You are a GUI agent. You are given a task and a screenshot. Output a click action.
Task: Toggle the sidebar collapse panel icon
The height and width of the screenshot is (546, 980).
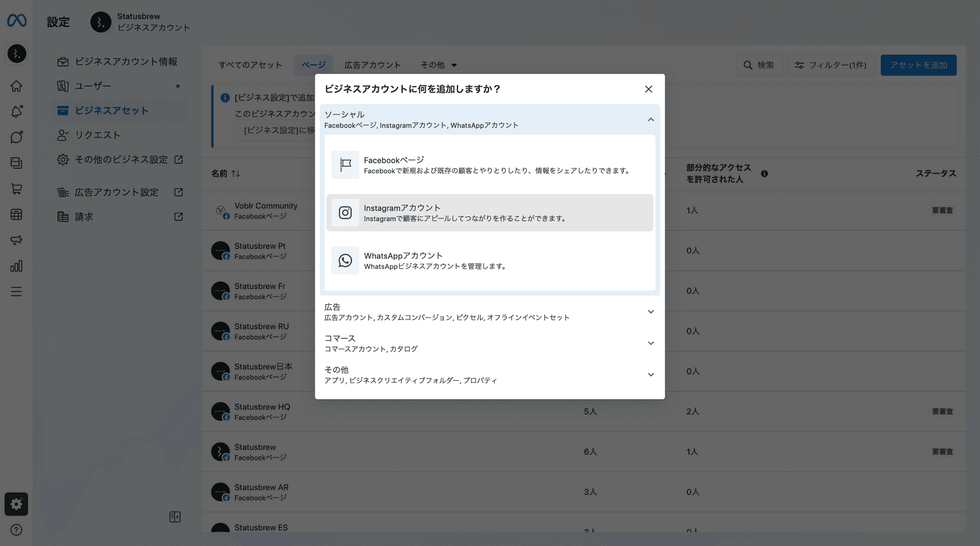point(175,517)
